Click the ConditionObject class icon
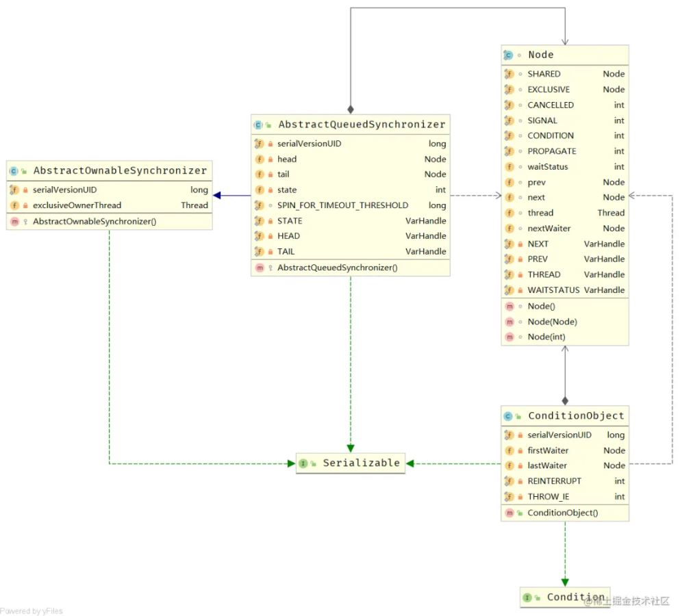 [508, 416]
